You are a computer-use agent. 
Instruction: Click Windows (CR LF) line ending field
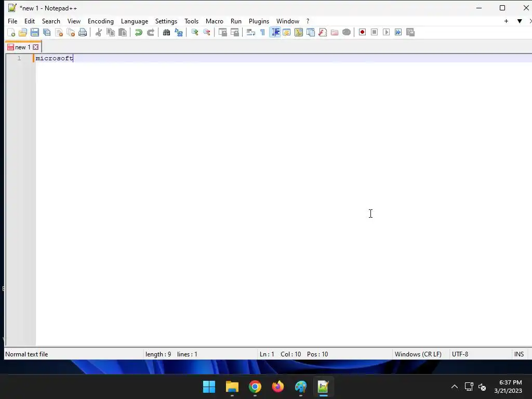[418, 354]
